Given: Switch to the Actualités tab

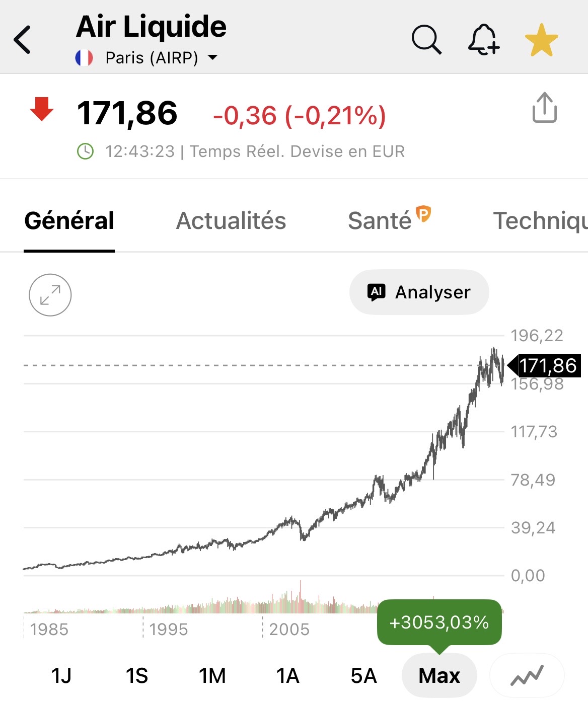Looking at the screenshot, I should pos(231,221).
